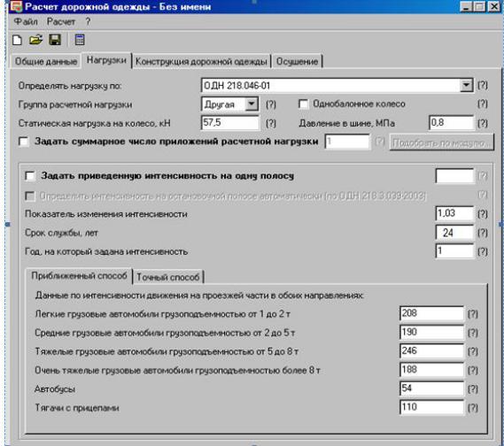This screenshot has height=446, width=504.
Task: Open help (?) for Давление в шине
Action: pyautogui.click(x=483, y=123)
